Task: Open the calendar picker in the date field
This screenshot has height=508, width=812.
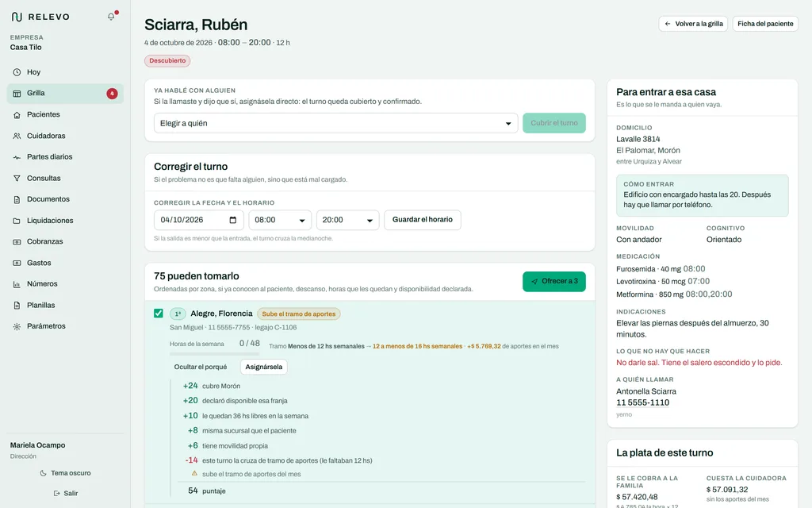Action: point(232,220)
